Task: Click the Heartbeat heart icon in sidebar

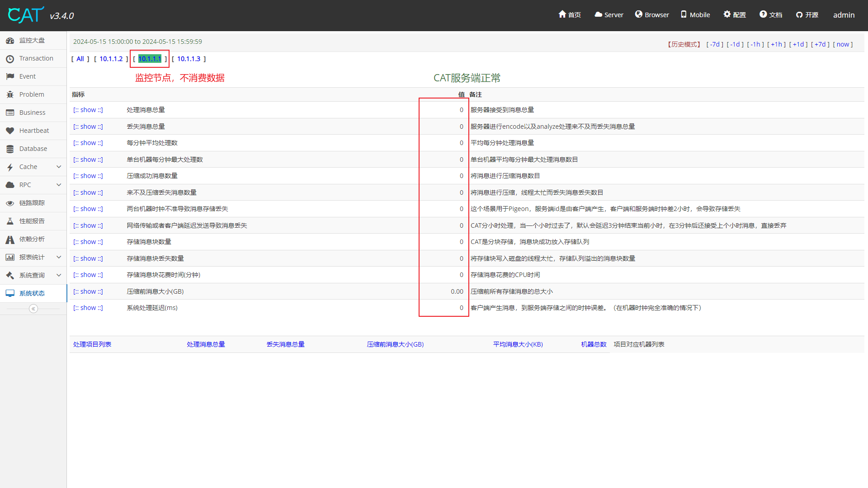Action: 10,131
